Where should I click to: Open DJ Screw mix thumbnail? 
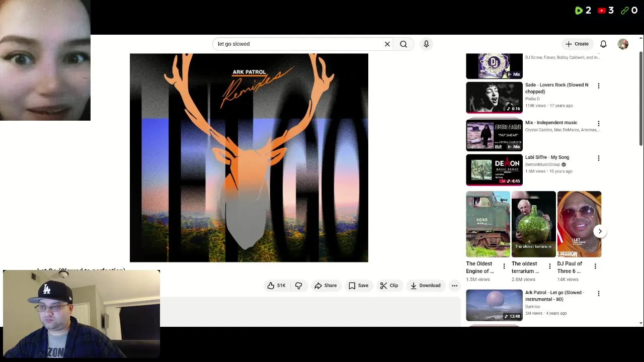[x=494, y=66]
